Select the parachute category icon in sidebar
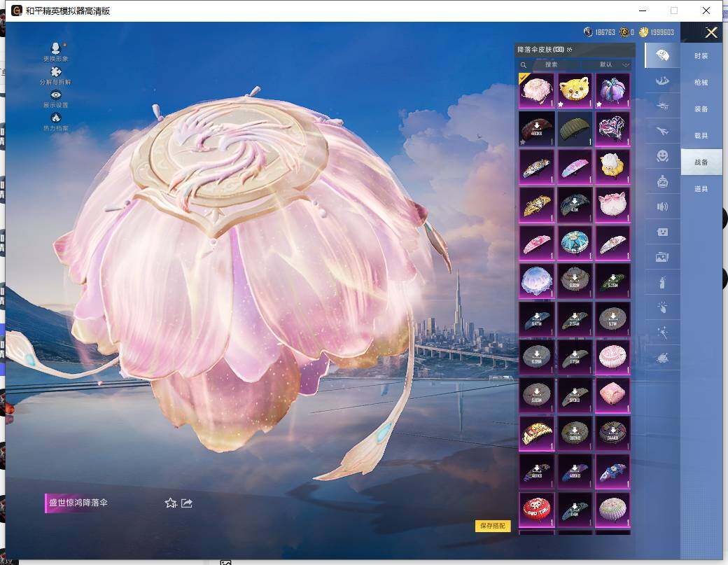 pyautogui.click(x=661, y=55)
